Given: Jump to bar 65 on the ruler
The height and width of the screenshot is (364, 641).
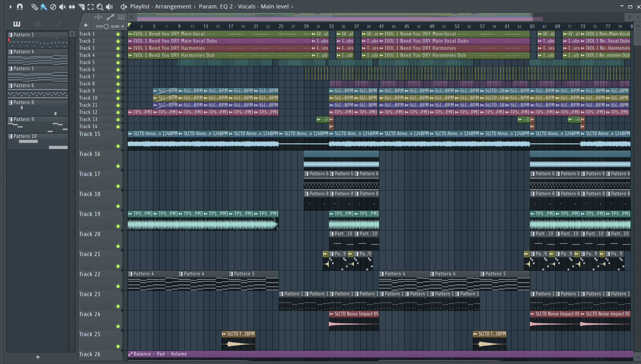Looking at the screenshot, I should tap(532, 26).
